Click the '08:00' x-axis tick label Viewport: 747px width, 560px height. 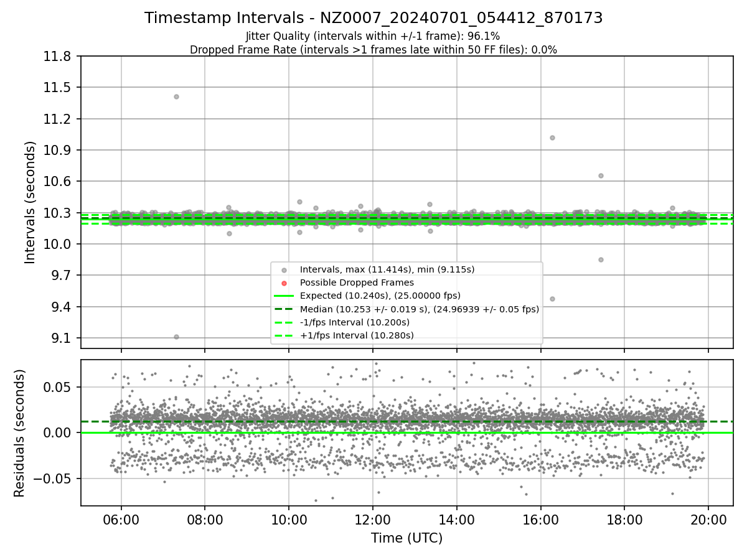coord(205,519)
